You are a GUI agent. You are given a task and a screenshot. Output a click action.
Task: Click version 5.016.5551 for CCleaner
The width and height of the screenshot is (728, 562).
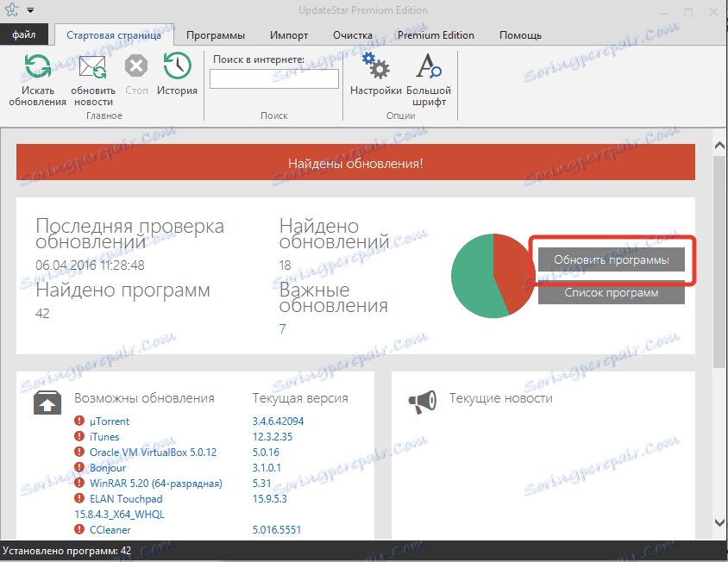277,529
